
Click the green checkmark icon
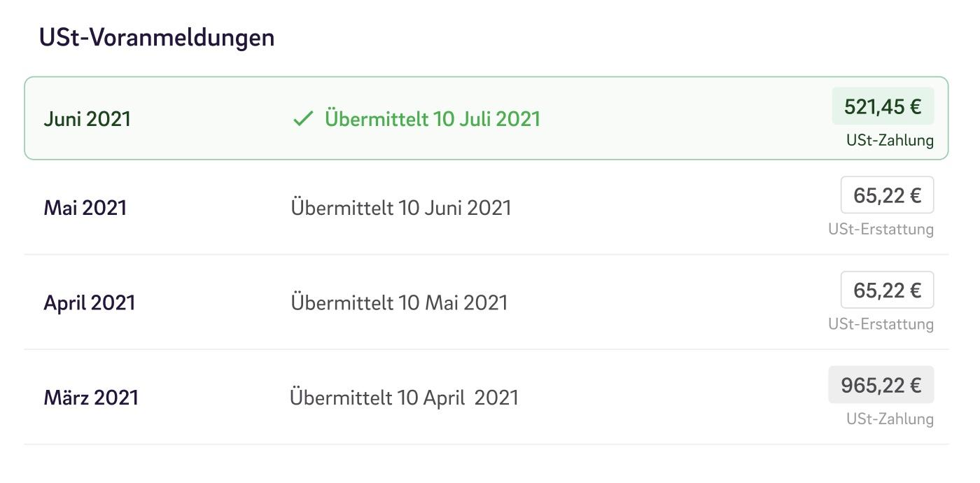tap(302, 119)
